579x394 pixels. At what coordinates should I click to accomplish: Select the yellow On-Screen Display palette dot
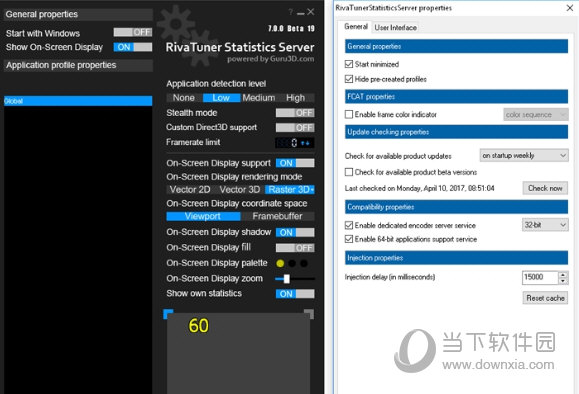click(280, 263)
